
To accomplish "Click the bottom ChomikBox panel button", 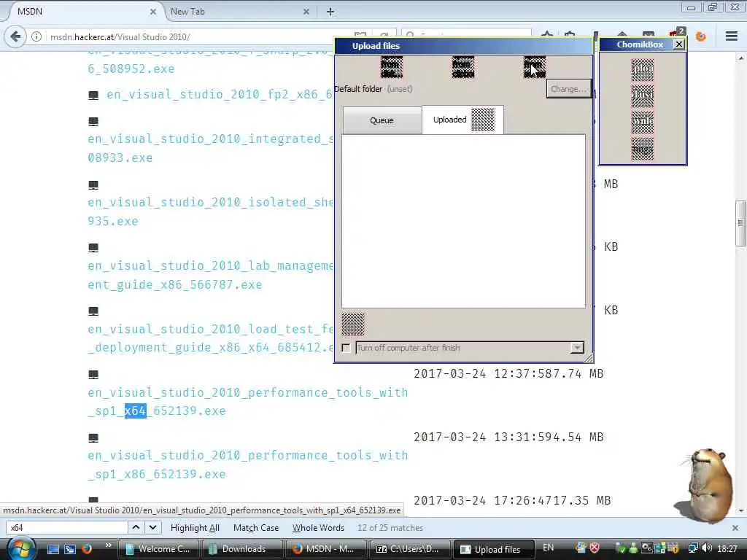I will [x=642, y=149].
